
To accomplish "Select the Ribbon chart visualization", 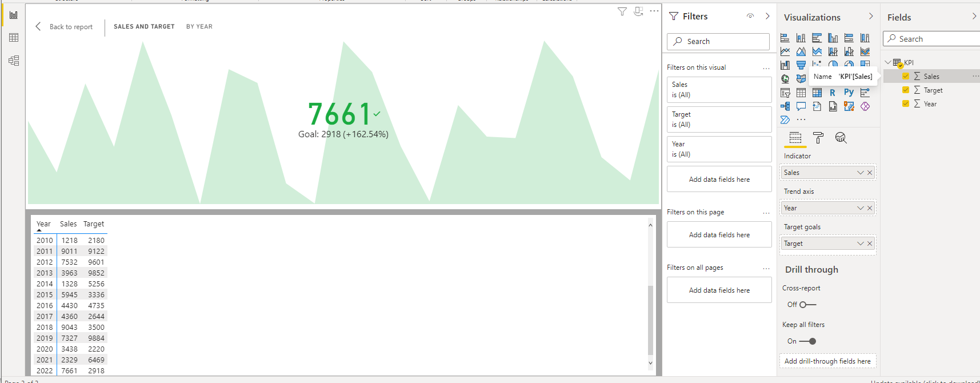I will click(x=865, y=51).
